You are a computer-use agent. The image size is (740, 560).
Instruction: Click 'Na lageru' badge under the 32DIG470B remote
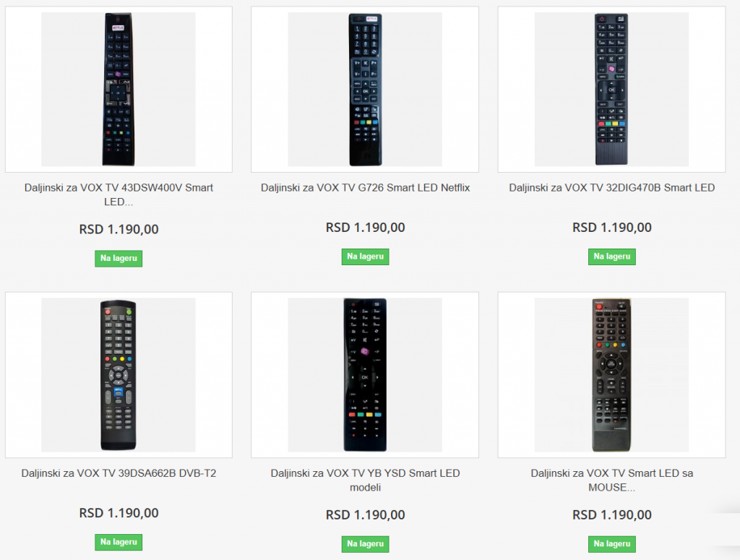[611, 257]
